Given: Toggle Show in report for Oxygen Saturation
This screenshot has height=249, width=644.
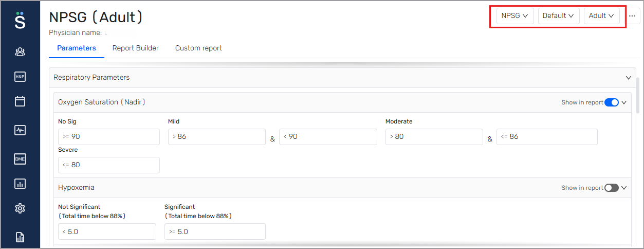Looking at the screenshot, I should coord(612,102).
